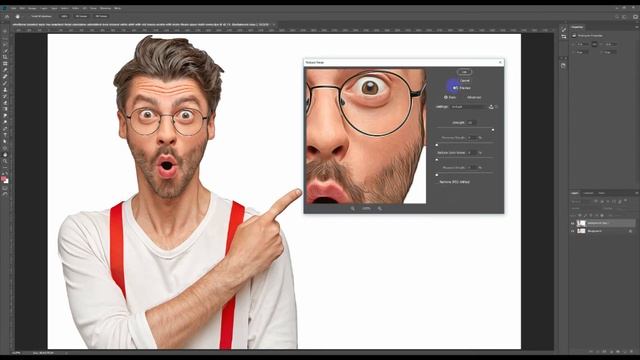
Task: Click the lock icon on the Background layer
Action: click(631, 231)
